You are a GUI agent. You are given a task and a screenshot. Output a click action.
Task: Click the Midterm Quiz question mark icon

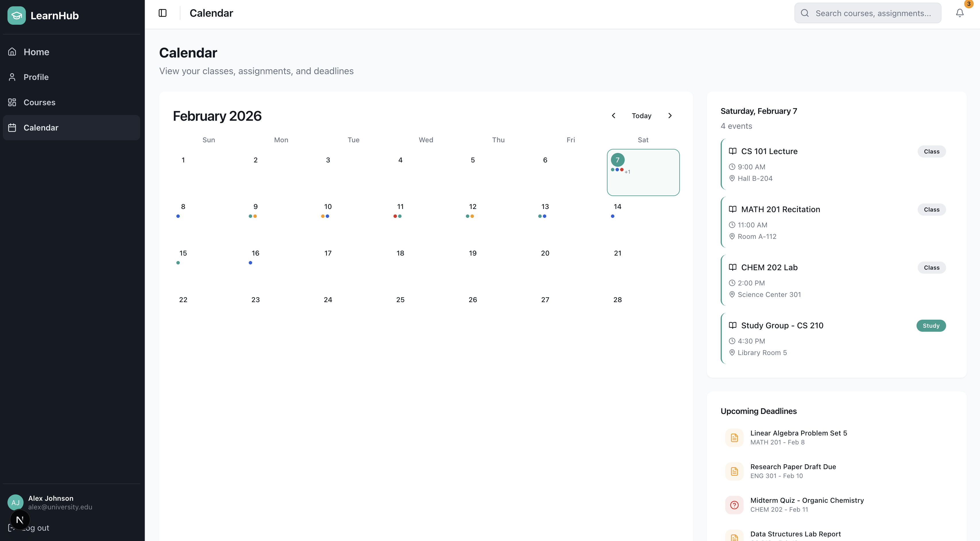click(x=734, y=505)
